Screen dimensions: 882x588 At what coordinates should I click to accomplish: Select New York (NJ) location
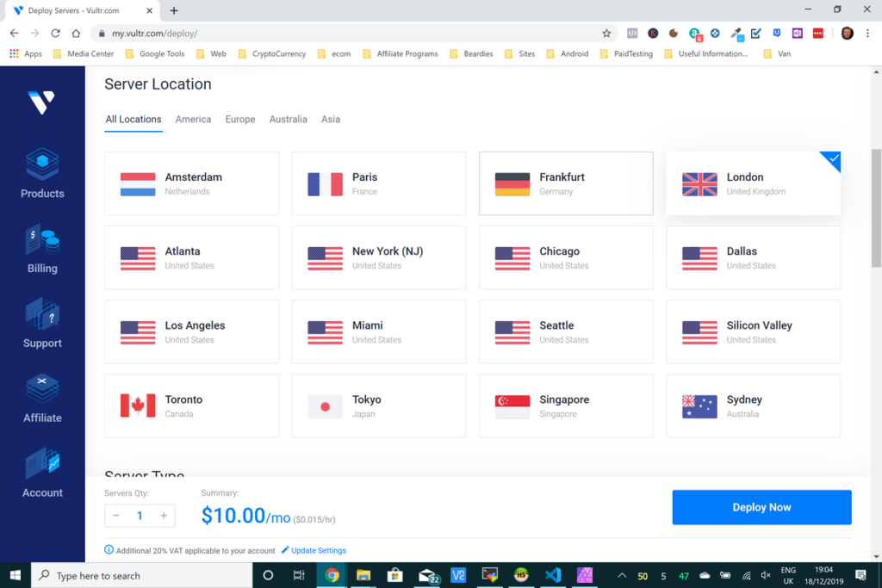379,257
